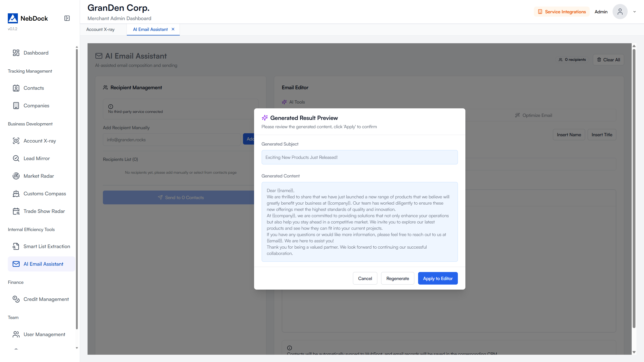Expand the Admin account dropdown chevron
The height and width of the screenshot is (362, 644).
coord(634,12)
